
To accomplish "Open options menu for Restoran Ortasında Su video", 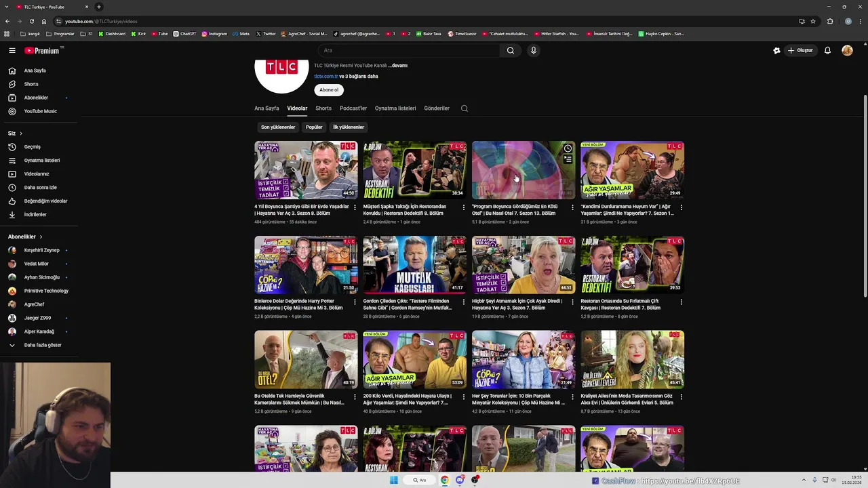I will [681, 302].
